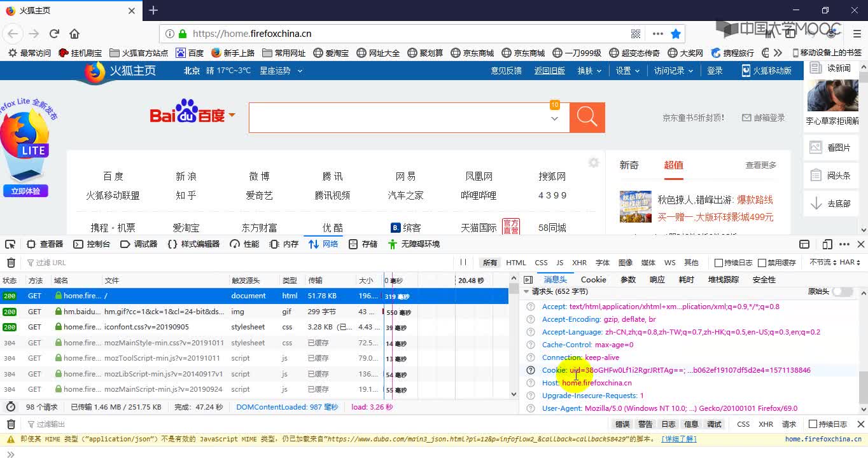This screenshot has width=868, height=463.
Task: Open a new browser tab with plus
Action: (153, 10)
